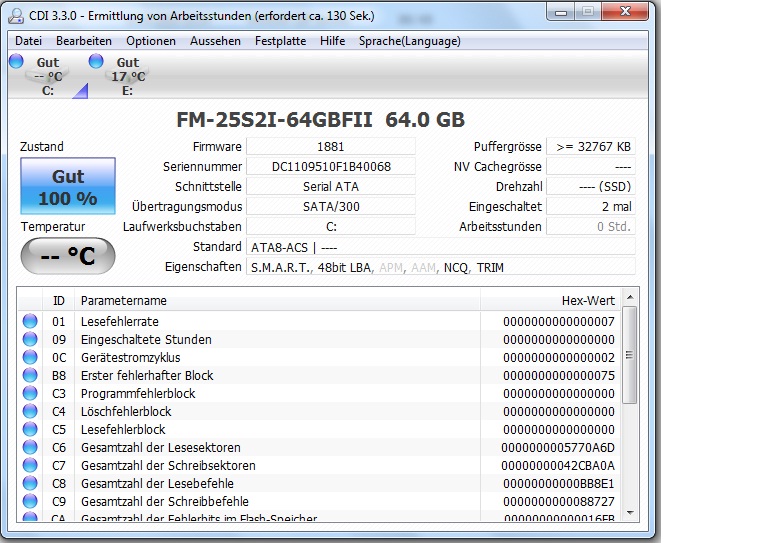Click the vertical scrollbar thumb of SMART list

coord(630,355)
